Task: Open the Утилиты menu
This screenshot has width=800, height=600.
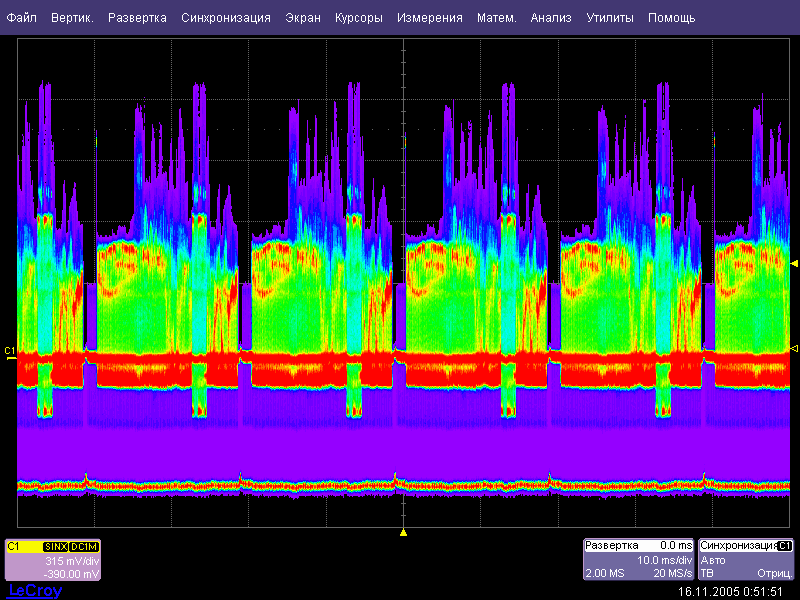Action: [x=610, y=18]
